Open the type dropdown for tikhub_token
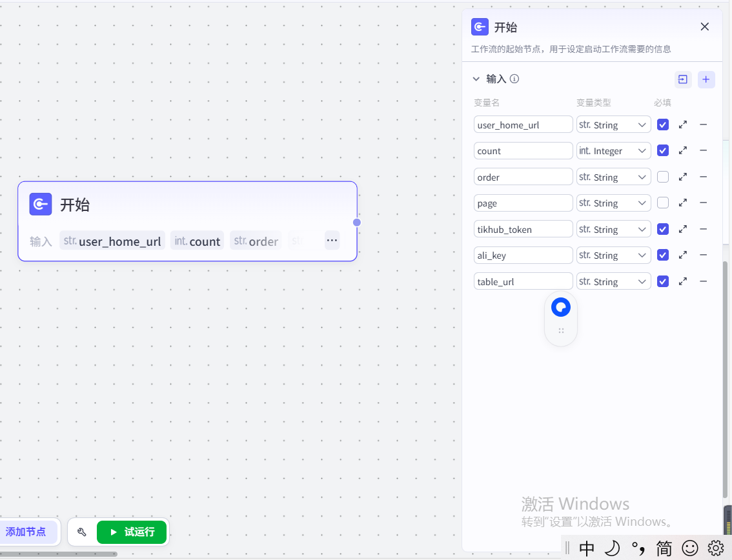 point(613,229)
